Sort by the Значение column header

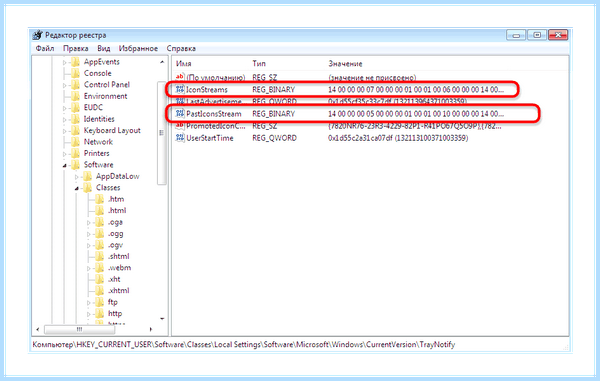345,64
